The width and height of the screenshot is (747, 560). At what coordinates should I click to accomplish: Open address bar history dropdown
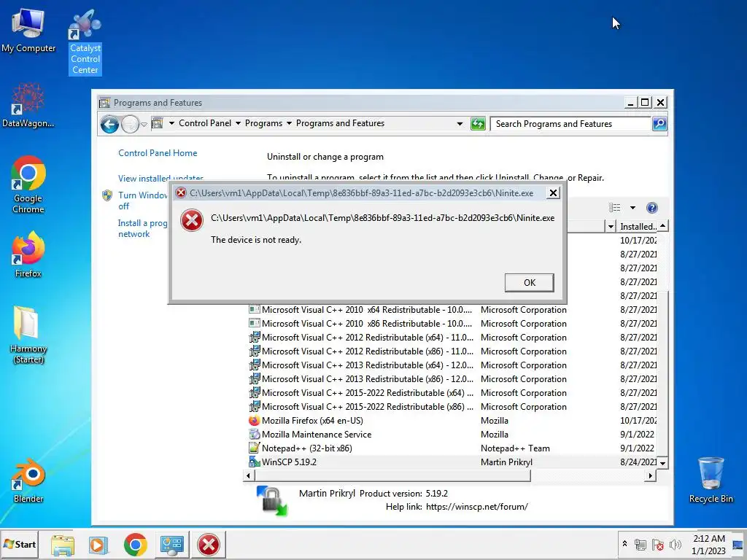(460, 124)
